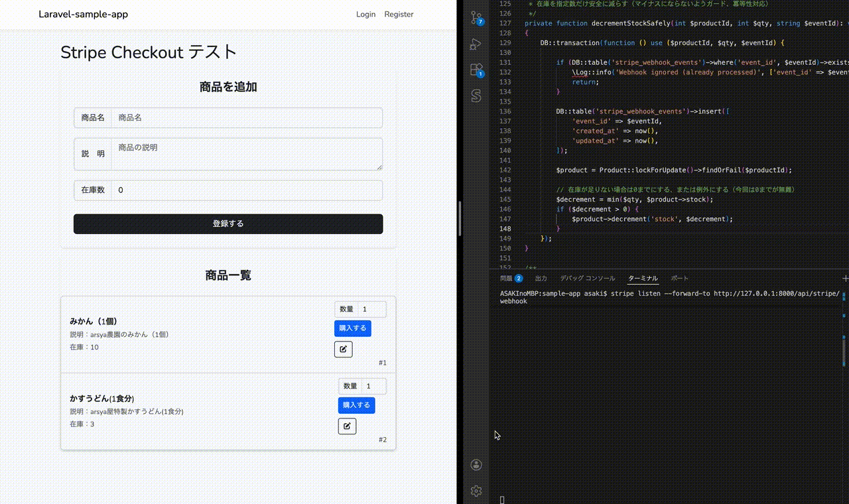The width and height of the screenshot is (849, 504).
Task: Click code line 142 with lockForUpdate
Action: pos(674,170)
